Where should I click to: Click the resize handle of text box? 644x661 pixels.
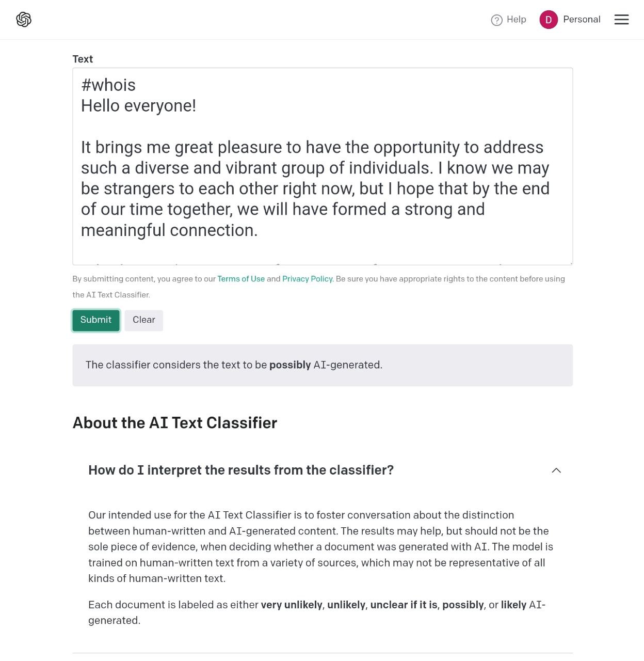(570, 262)
